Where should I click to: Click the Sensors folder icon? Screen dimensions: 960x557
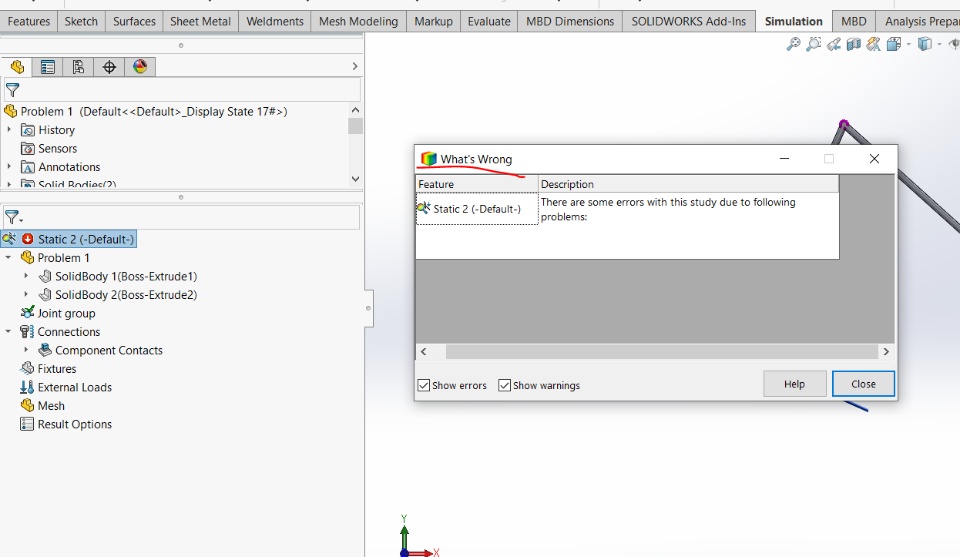pyautogui.click(x=28, y=149)
